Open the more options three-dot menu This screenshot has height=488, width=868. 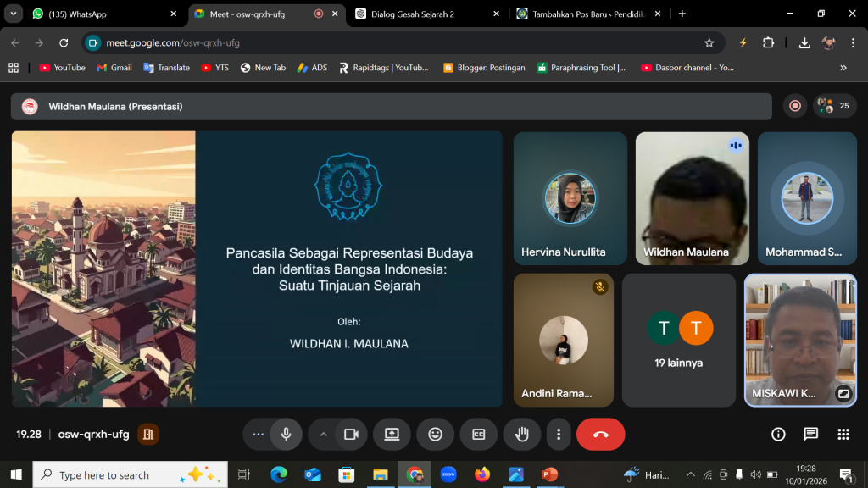[558, 434]
